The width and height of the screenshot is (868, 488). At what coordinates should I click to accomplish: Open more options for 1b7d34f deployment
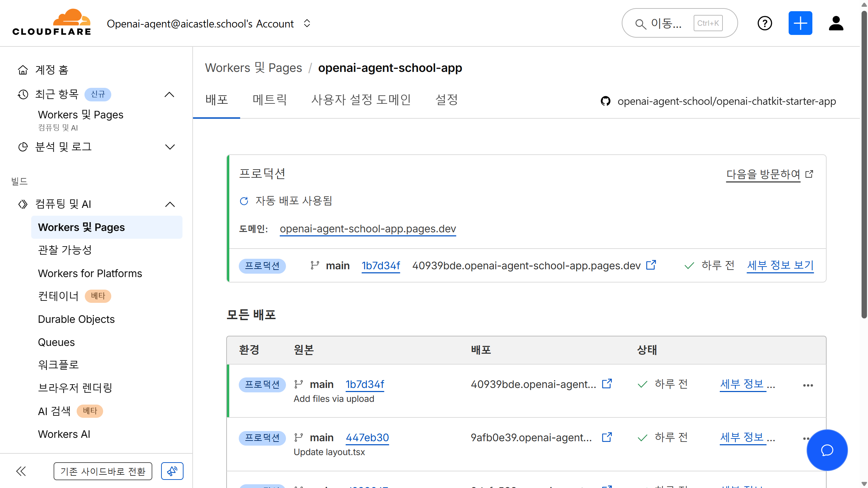tap(808, 385)
